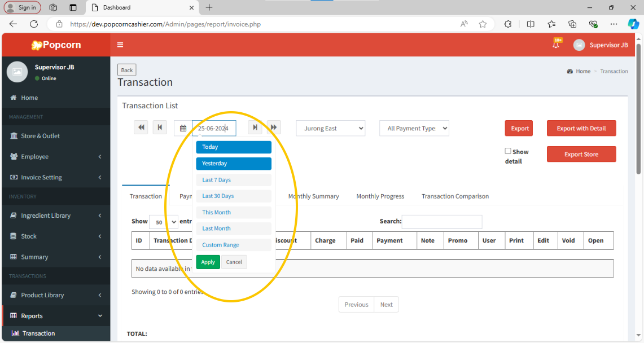Select Yesterday in date range picker
Screen dimensions: 644x343
tap(234, 163)
